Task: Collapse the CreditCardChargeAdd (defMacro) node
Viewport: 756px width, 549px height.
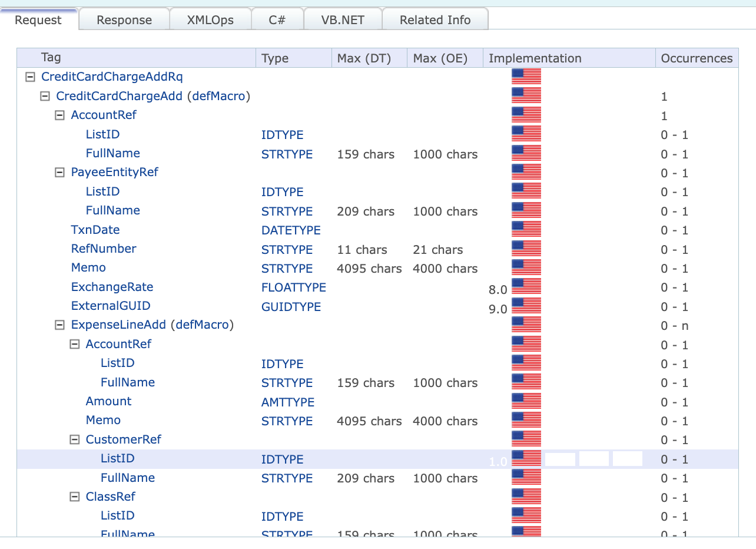Action: coord(45,96)
